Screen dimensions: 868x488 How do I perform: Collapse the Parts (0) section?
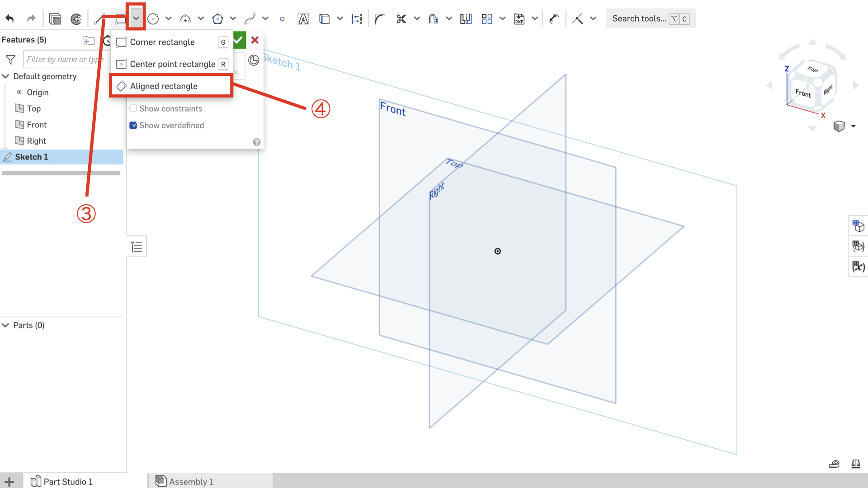coord(6,325)
